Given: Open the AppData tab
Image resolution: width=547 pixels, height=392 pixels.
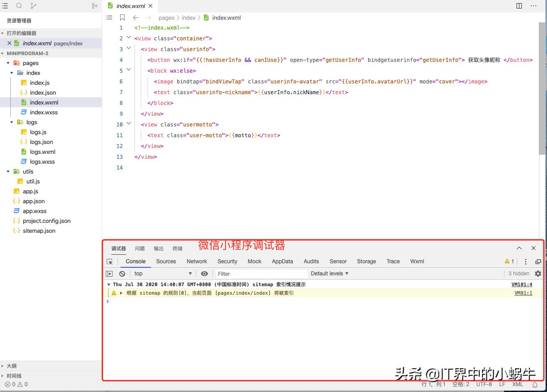Looking at the screenshot, I should click(282, 261).
